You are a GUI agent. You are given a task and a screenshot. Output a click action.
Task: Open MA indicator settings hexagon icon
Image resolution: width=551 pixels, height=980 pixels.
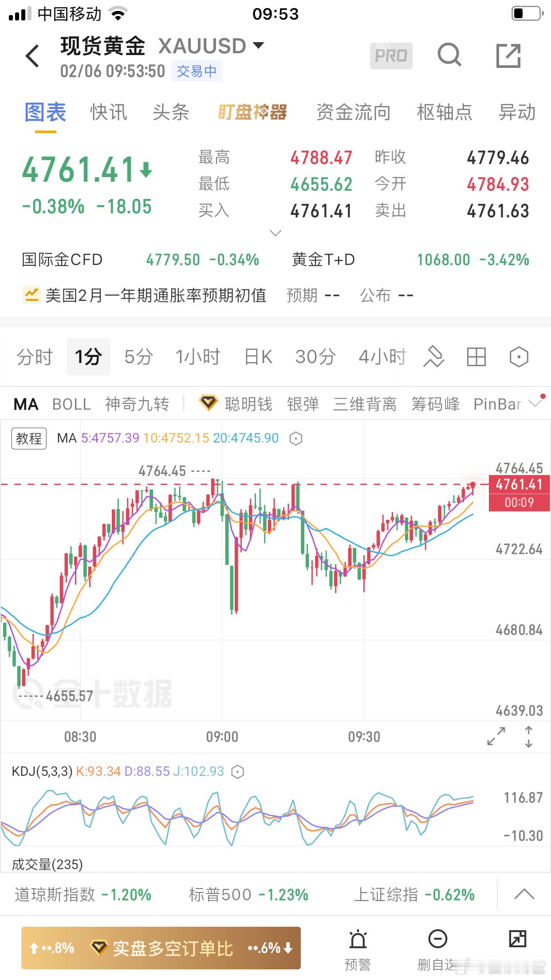tap(296, 438)
